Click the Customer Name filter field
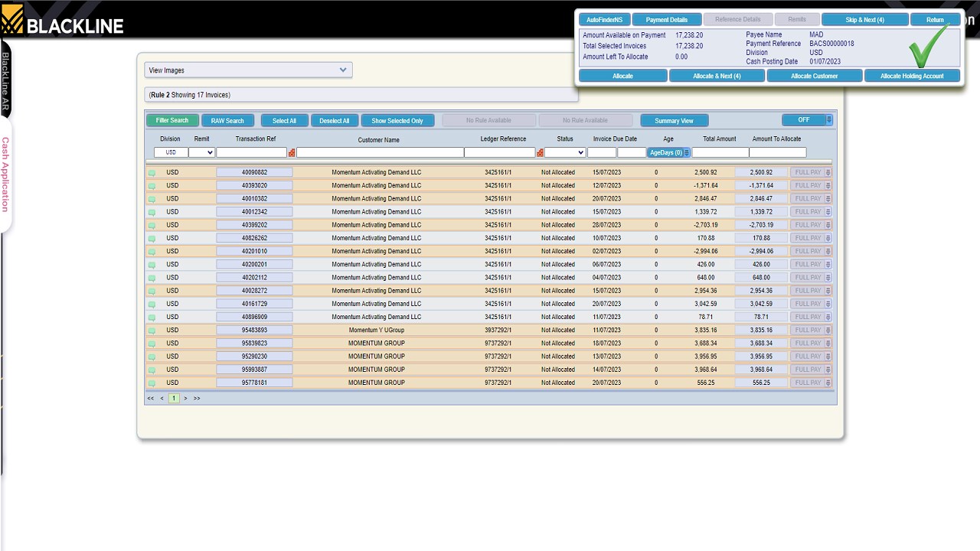980x551 pixels. point(380,152)
